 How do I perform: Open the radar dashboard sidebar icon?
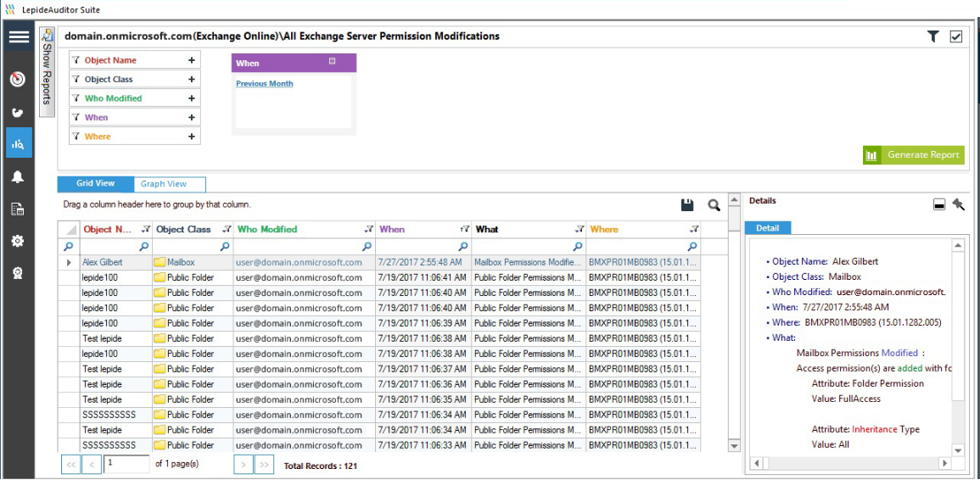click(18, 80)
